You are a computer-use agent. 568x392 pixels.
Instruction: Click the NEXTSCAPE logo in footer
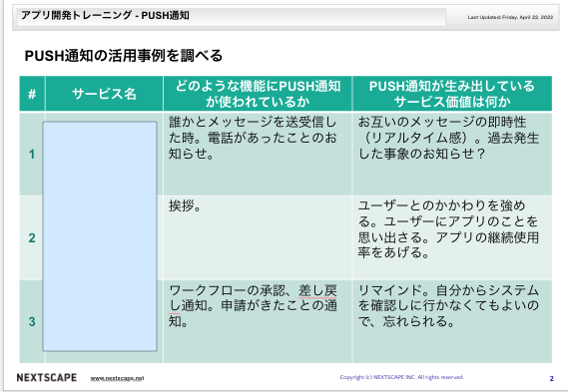click(x=47, y=377)
